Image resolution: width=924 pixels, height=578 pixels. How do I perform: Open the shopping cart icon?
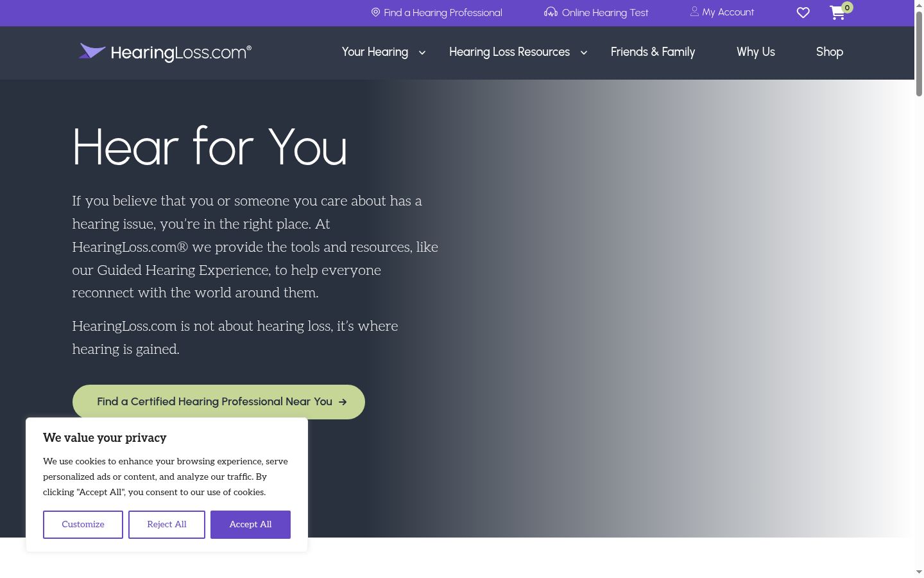coord(837,13)
